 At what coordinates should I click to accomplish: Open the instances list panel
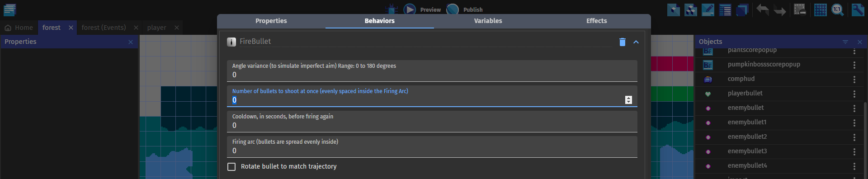725,9
